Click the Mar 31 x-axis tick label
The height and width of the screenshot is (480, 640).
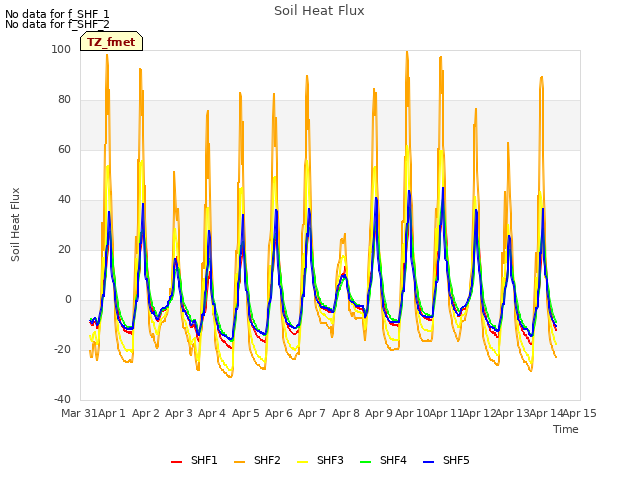(79, 413)
